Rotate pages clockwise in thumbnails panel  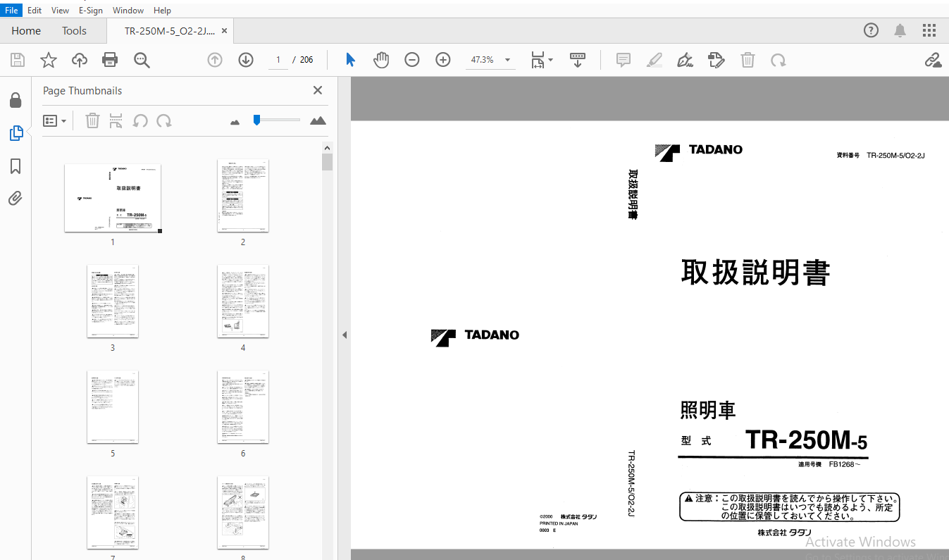164,120
